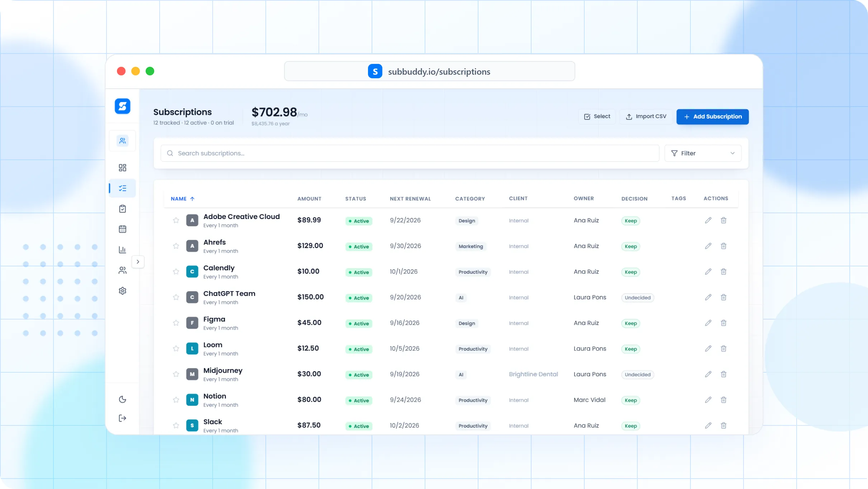Click the Search subscriptions field

coord(410,153)
